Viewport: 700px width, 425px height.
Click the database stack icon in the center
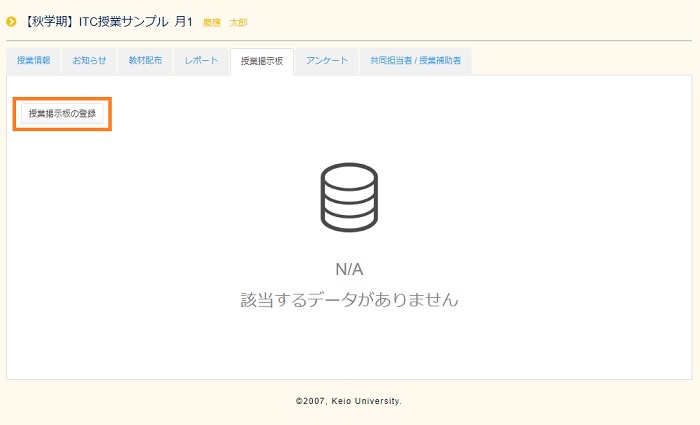pos(349,199)
